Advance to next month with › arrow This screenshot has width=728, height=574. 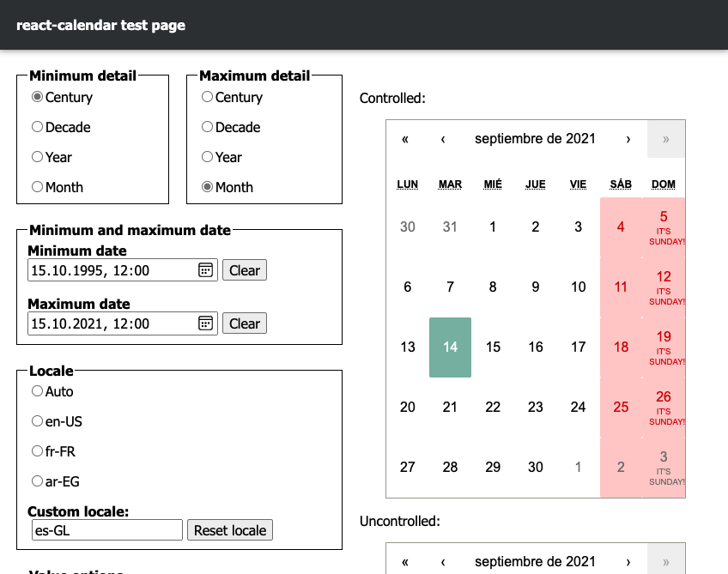pos(628,139)
